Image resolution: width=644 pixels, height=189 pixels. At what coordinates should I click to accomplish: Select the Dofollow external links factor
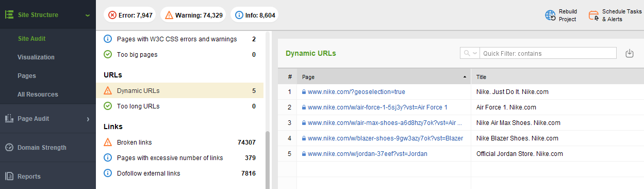pos(180,173)
